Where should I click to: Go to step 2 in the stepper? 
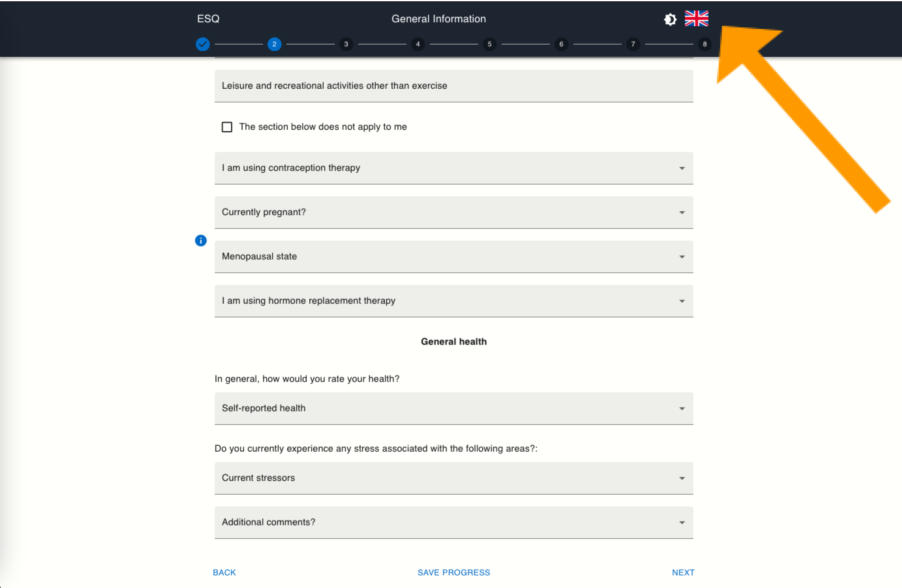(274, 44)
